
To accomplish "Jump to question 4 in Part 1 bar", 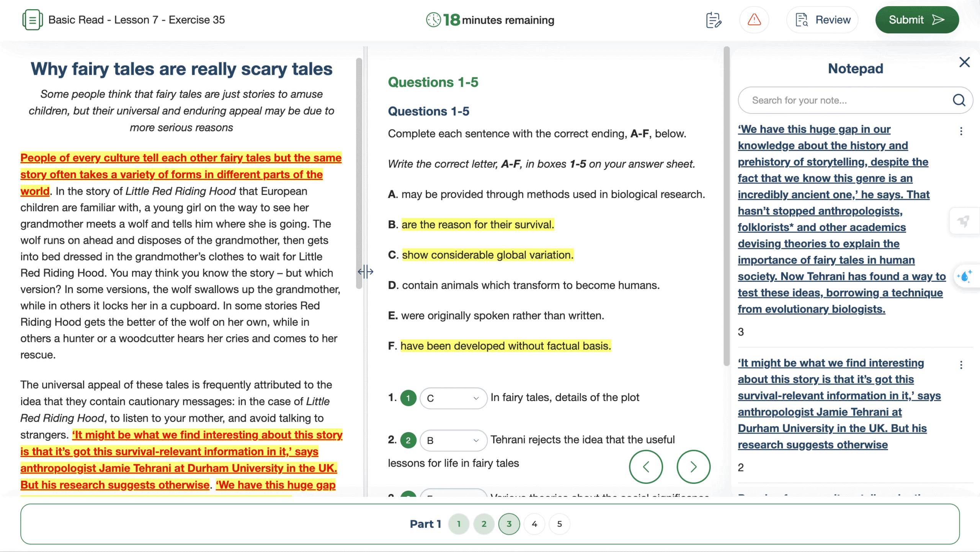I will [x=534, y=524].
